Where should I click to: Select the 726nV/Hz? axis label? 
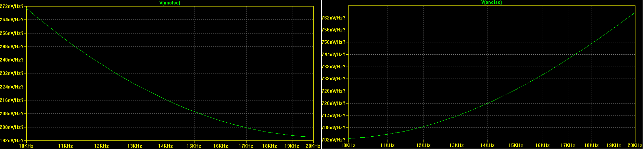pos(334,91)
